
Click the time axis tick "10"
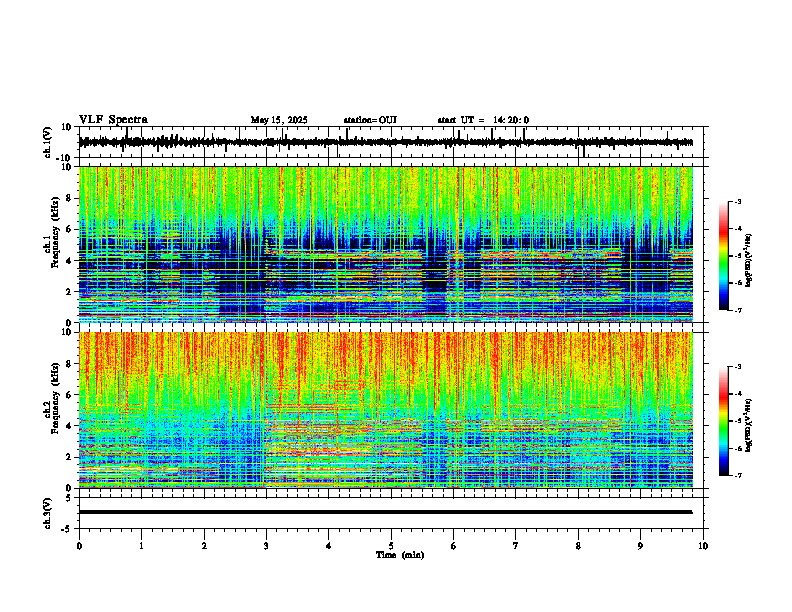703,546
